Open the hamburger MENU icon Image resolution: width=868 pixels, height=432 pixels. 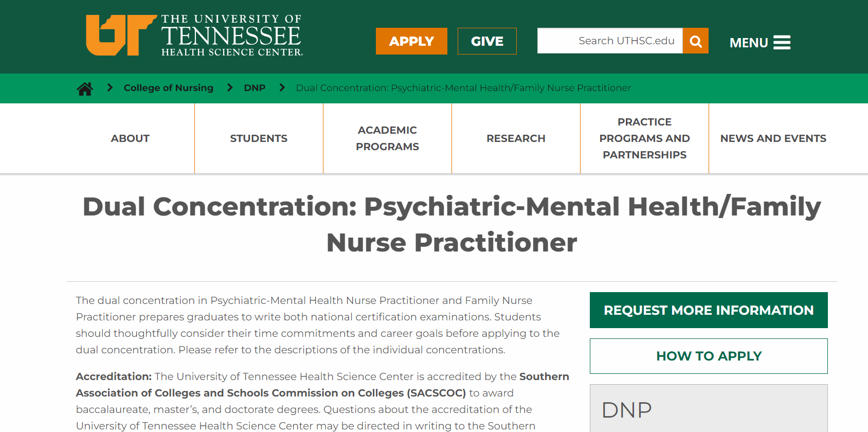(782, 43)
